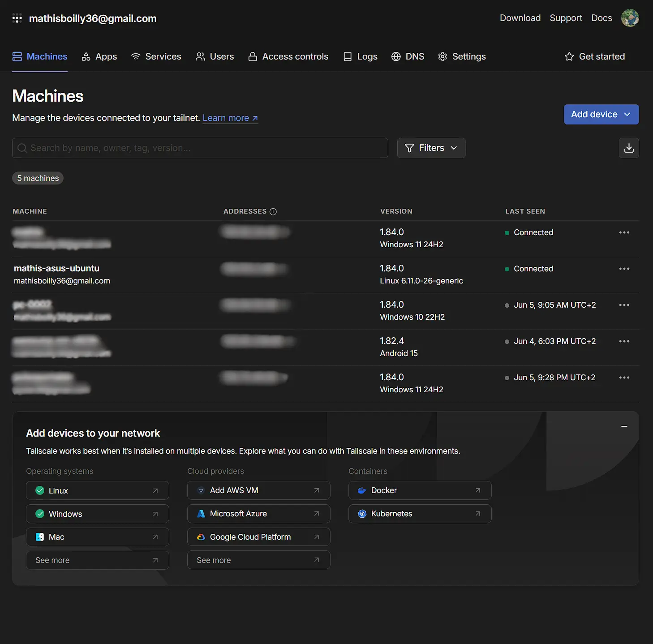Click the Learn more link
Viewport: 653px width, 644px height.
pyautogui.click(x=230, y=118)
